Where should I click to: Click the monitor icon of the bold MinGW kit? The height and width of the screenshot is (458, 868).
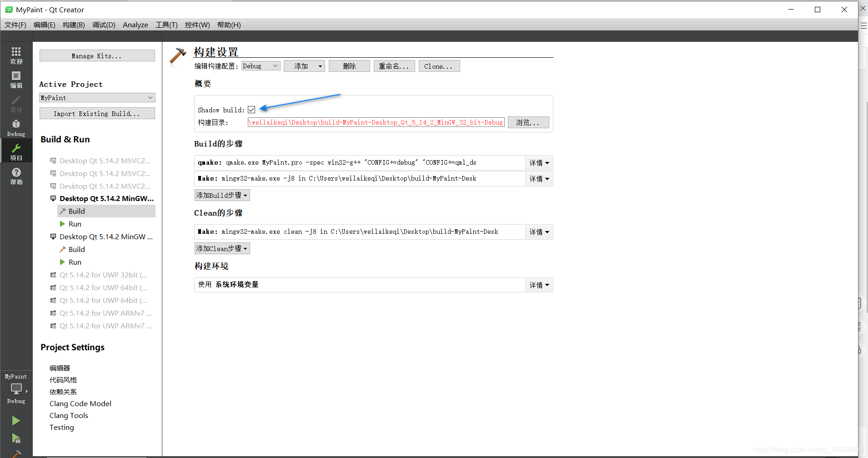click(53, 198)
